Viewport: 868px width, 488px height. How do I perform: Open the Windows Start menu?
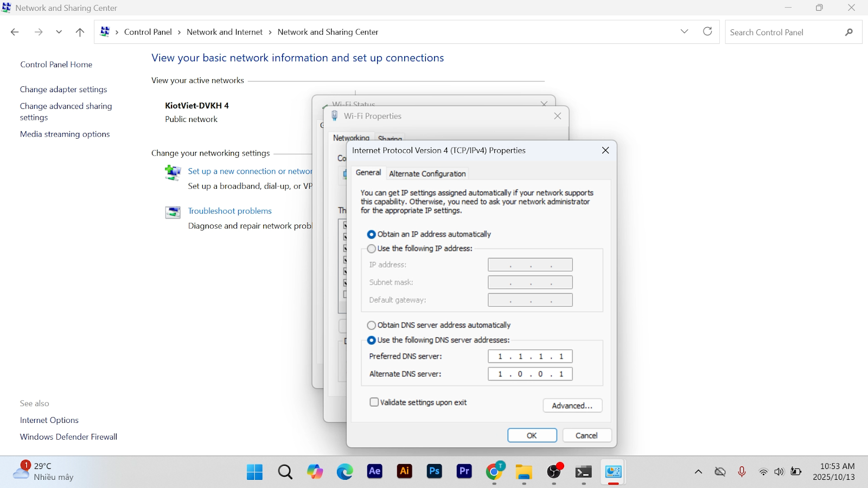tap(254, 472)
